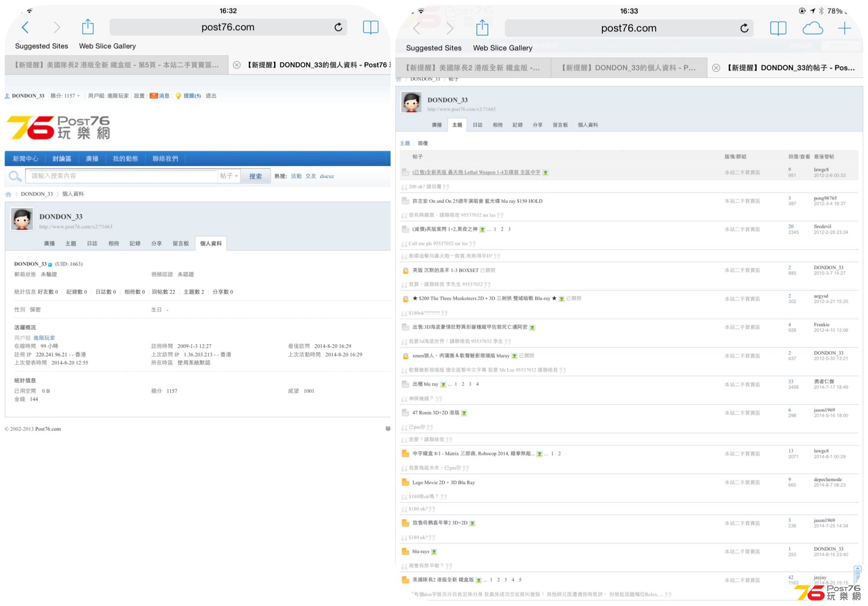
Task: Open Web Slice Gallery in right window
Action: click(503, 48)
